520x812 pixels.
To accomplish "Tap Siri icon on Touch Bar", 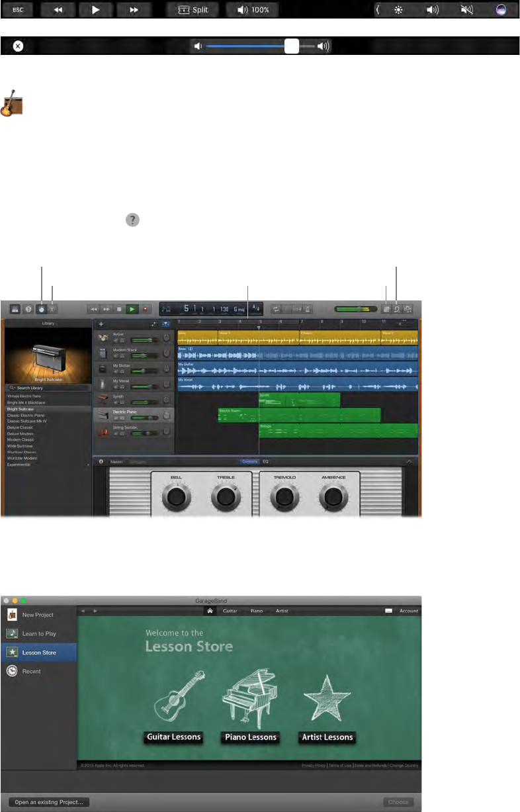I will (x=502, y=10).
